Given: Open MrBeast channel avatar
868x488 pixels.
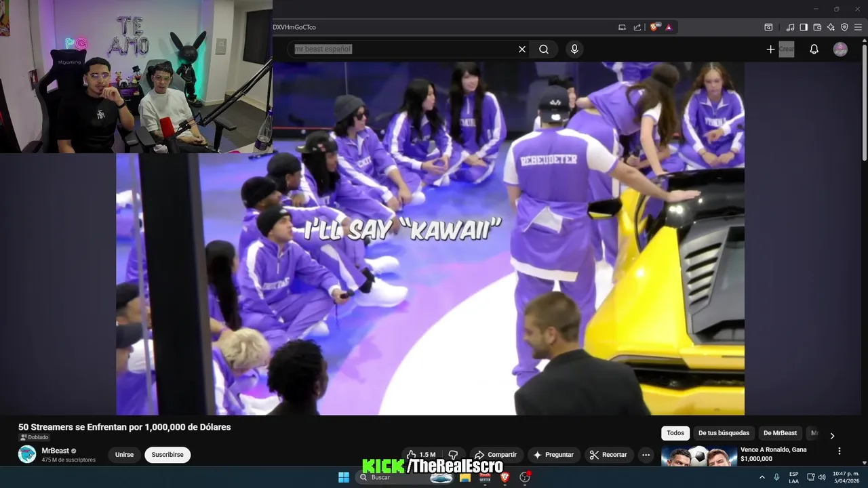Looking at the screenshot, I should pyautogui.click(x=27, y=454).
